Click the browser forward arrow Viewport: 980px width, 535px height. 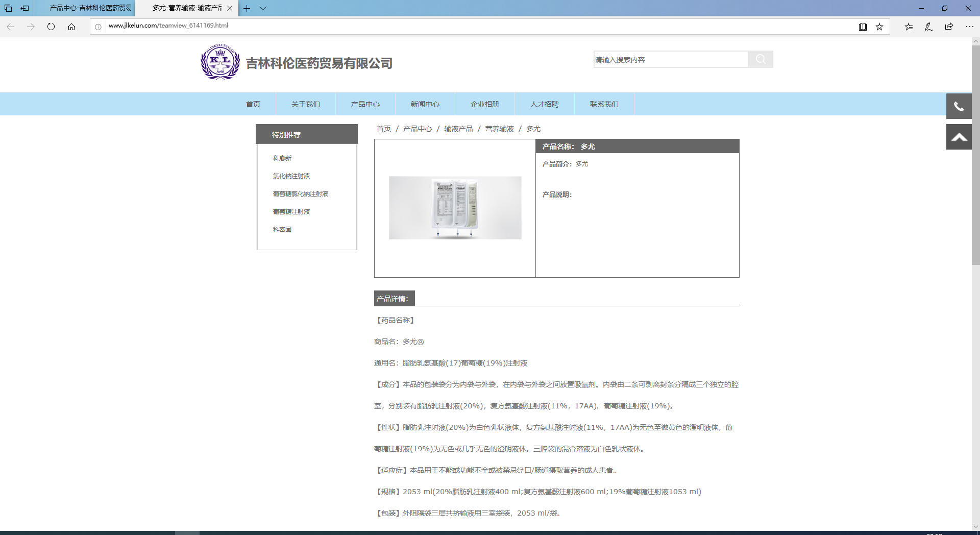pos(31,27)
